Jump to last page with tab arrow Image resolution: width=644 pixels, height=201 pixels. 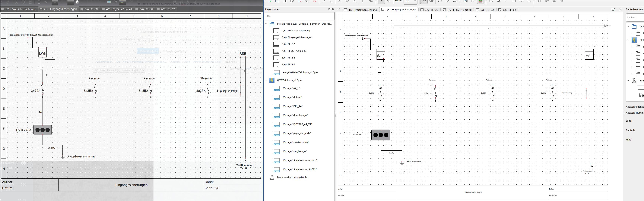click(x=620, y=10)
